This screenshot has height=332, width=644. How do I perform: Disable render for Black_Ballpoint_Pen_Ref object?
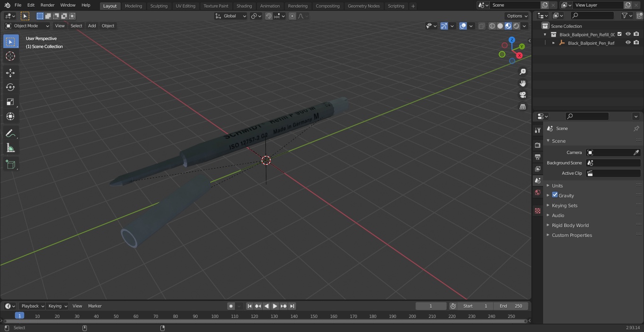tap(636, 43)
